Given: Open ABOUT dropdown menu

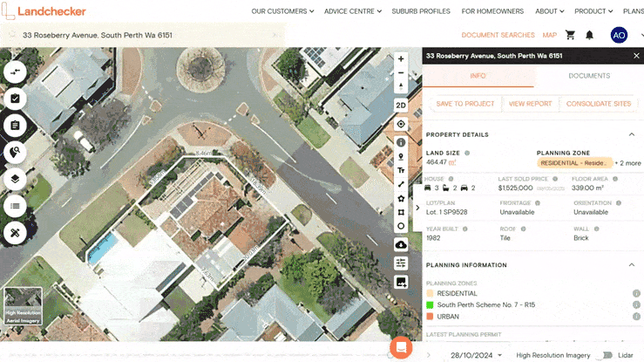Looking at the screenshot, I should click(550, 11).
